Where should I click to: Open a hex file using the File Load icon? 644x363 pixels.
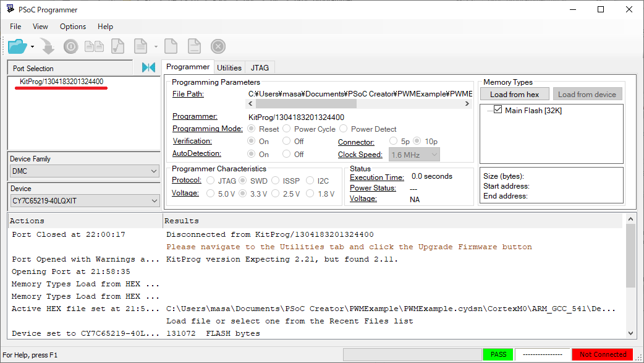(19, 46)
